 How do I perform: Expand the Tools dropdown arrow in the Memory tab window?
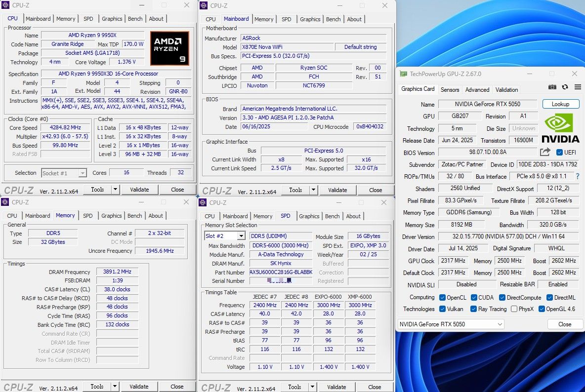pos(115,387)
